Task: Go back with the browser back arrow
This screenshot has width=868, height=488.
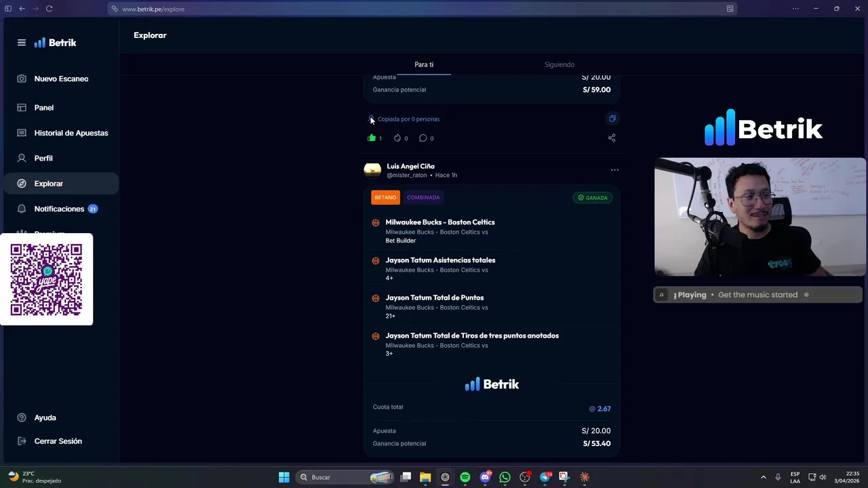Action: [22, 9]
